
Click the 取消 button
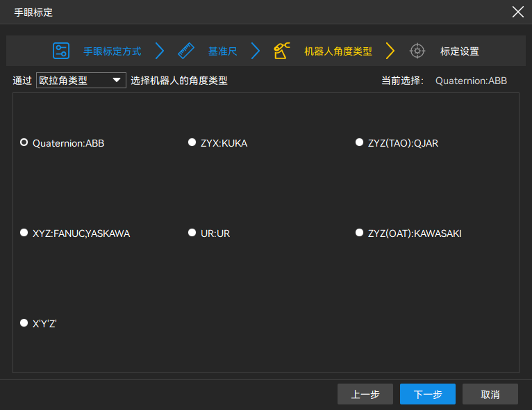point(490,394)
